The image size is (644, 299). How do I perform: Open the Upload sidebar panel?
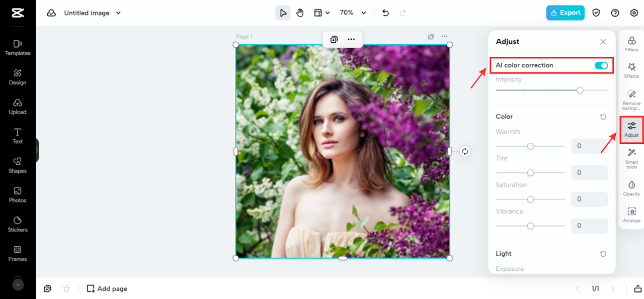(x=18, y=106)
